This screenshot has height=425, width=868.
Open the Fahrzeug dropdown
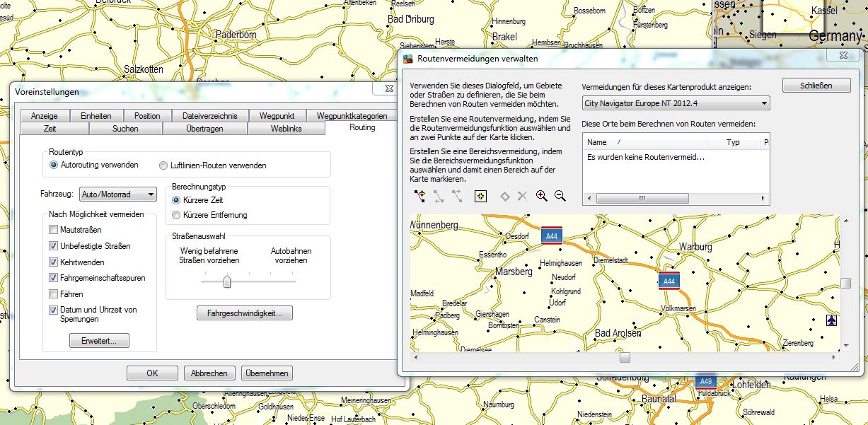click(x=118, y=194)
